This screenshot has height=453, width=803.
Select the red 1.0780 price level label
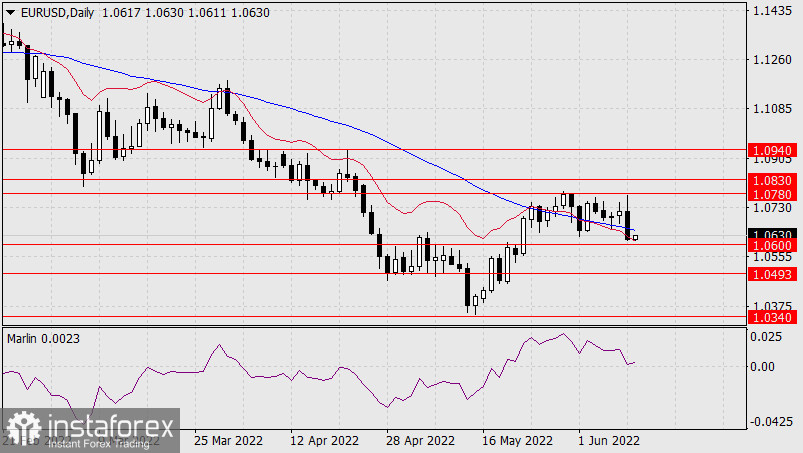click(x=772, y=194)
